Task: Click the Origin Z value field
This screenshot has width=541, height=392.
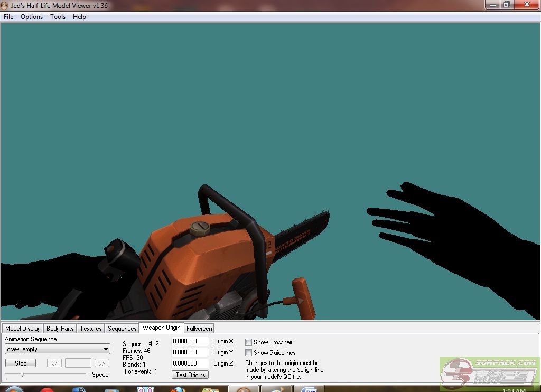Action: pos(190,363)
